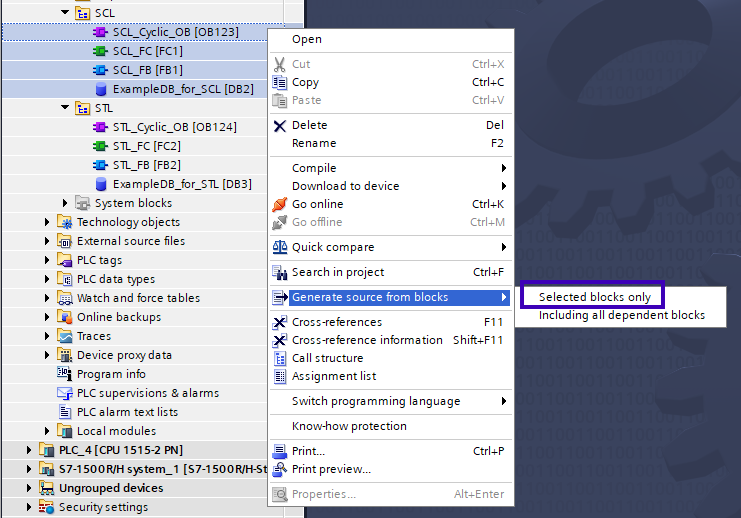This screenshot has height=518, width=741.
Task: Click the Copy icon in context menu
Action: (x=280, y=83)
